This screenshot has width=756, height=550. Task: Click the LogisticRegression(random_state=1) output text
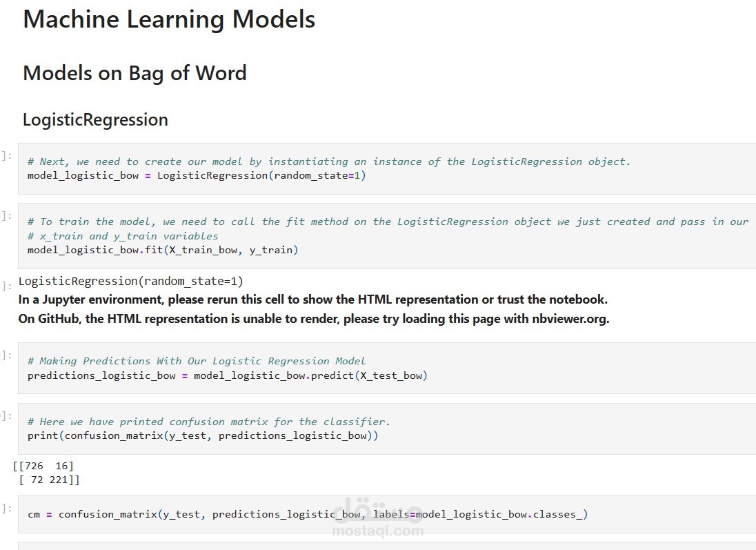point(131,281)
